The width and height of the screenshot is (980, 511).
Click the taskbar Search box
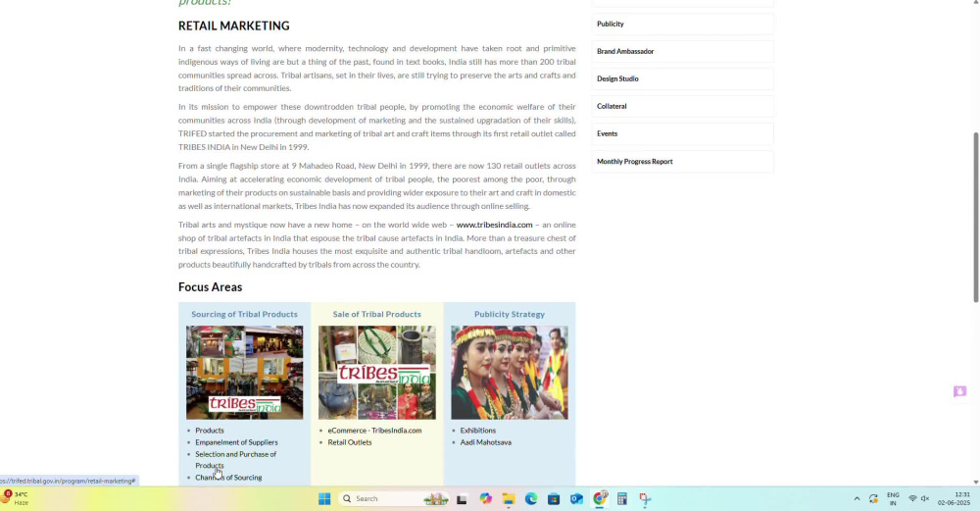pos(394,498)
